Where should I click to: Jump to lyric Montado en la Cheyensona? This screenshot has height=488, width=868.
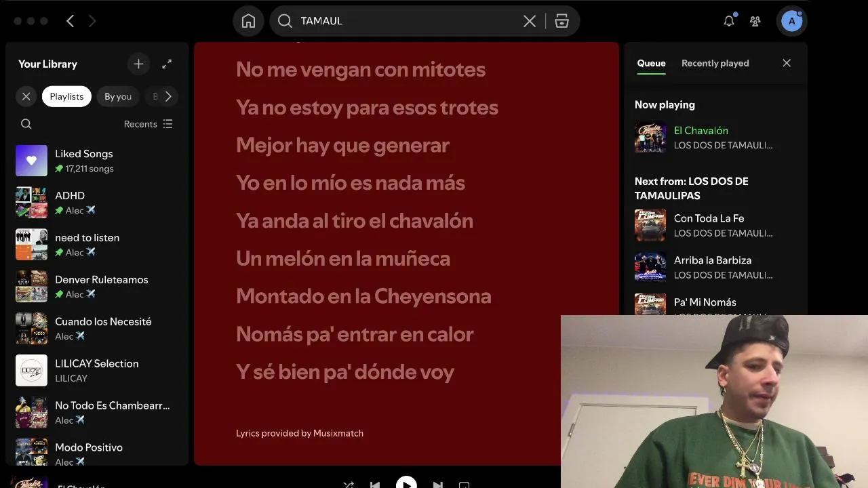click(363, 296)
